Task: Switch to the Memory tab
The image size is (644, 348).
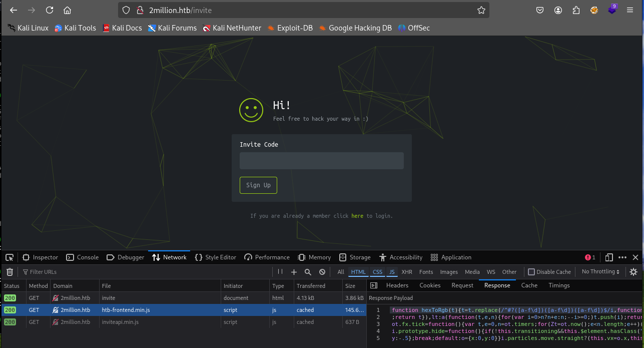Action: 315,257
